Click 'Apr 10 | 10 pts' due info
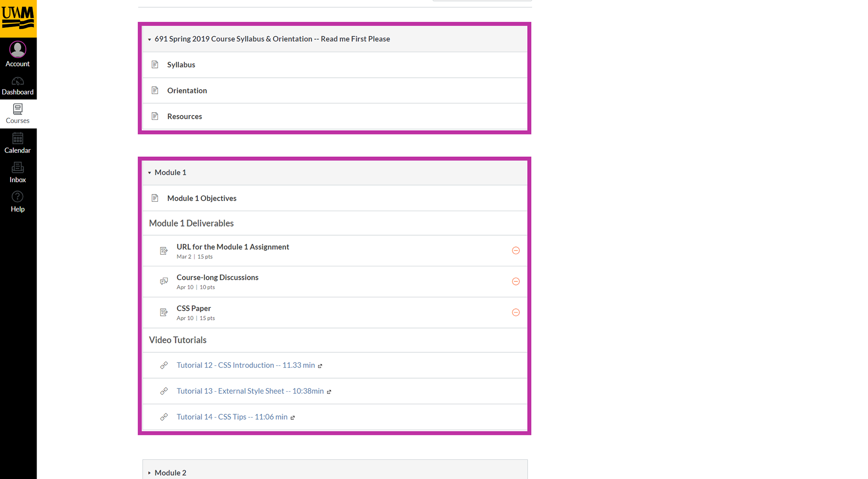Screen dimensions: 868x479 [196, 288]
